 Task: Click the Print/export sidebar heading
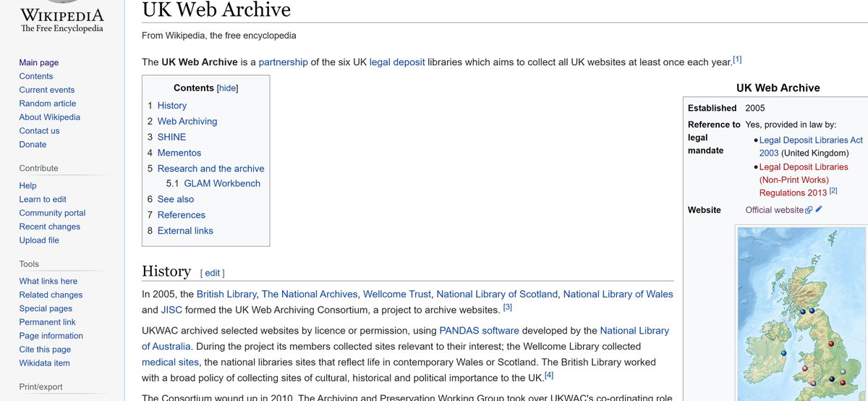click(41, 387)
